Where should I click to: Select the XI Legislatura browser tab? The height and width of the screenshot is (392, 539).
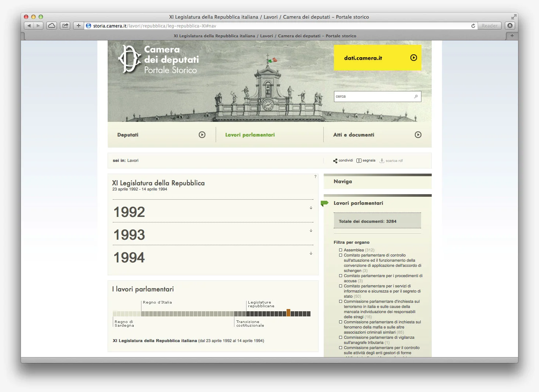tap(265, 36)
